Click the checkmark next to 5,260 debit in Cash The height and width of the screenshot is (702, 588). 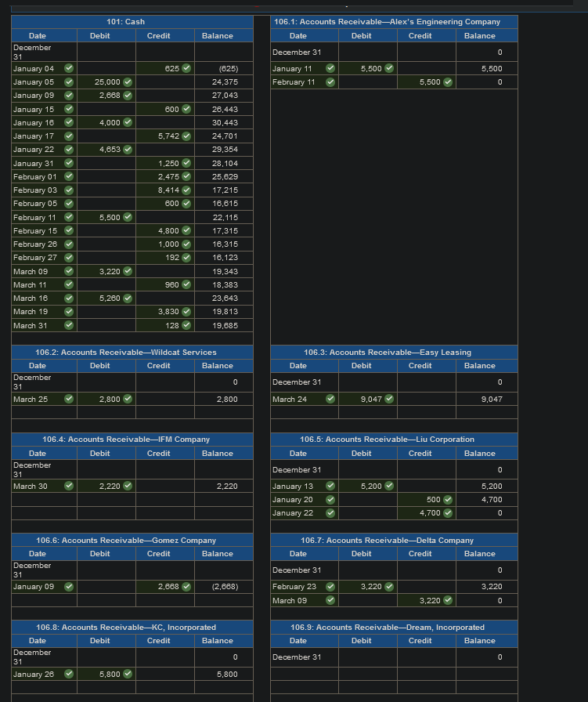tap(128, 299)
